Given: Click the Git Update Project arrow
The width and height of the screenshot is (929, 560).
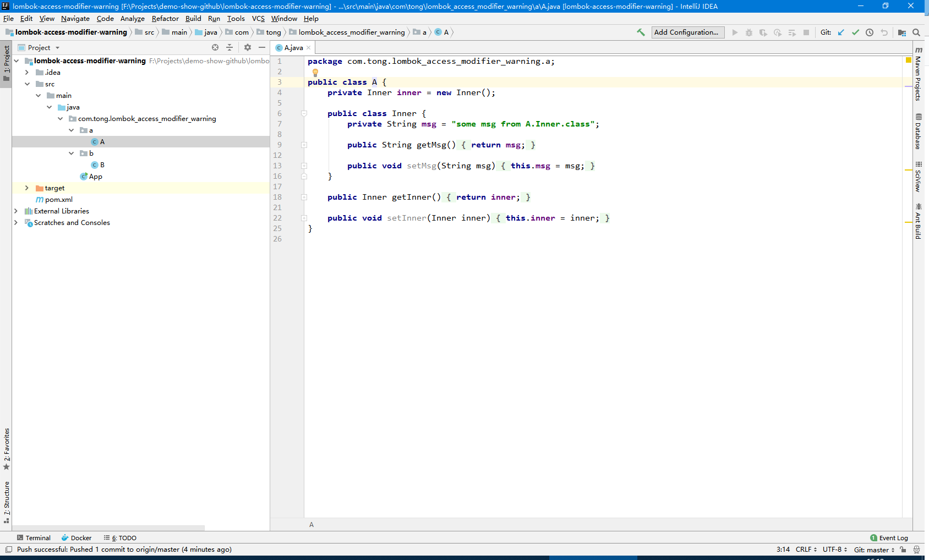Looking at the screenshot, I should pos(841,32).
